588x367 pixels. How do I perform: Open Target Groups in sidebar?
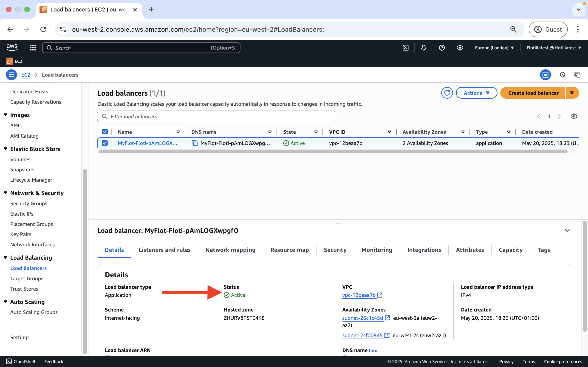point(27,278)
